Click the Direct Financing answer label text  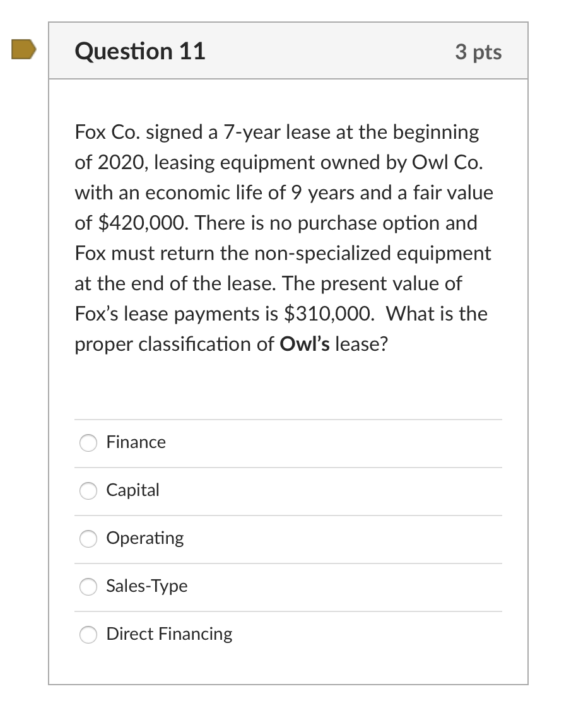tap(168, 635)
